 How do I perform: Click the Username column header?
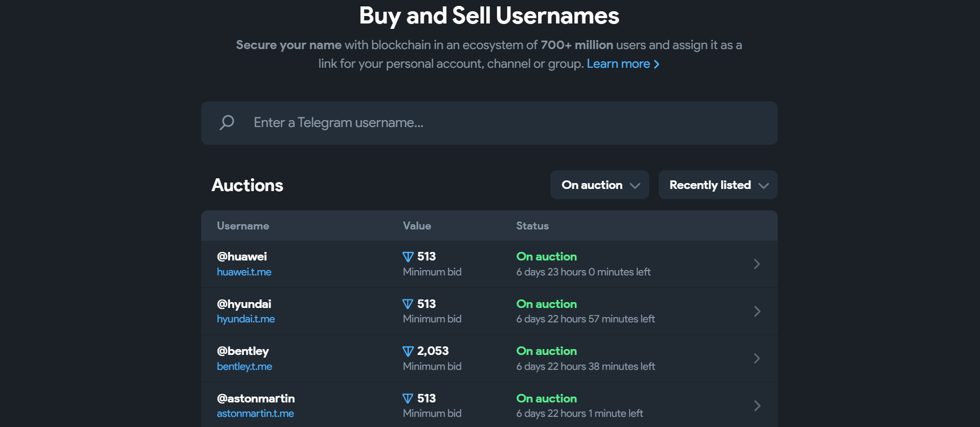point(243,226)
